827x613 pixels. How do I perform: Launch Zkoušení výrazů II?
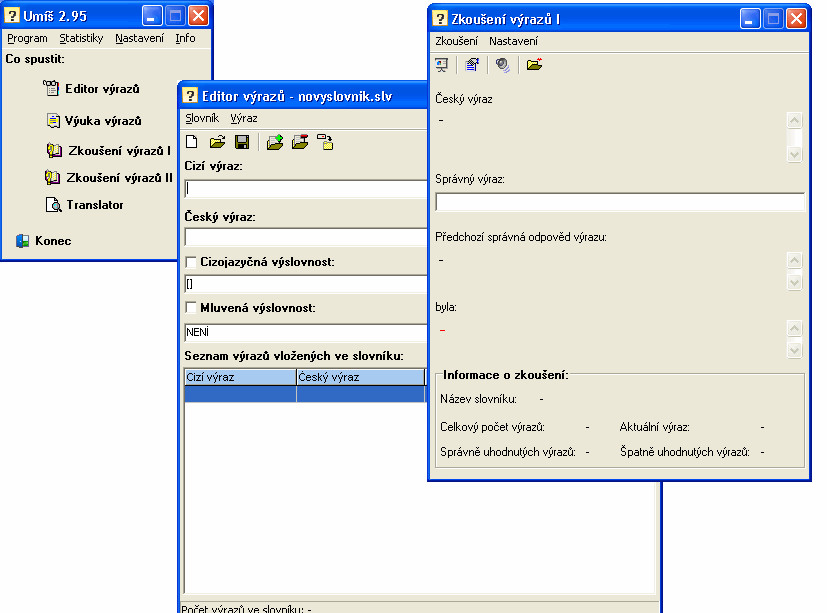click(x=119, y=178)
